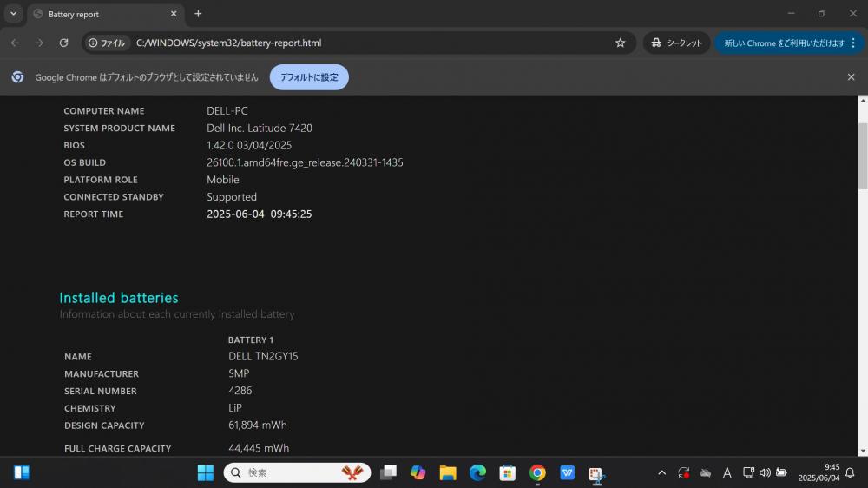
Task: Click the 新しい Chrome をご利用いただけます update button
Action: click(x=784, y=43)
